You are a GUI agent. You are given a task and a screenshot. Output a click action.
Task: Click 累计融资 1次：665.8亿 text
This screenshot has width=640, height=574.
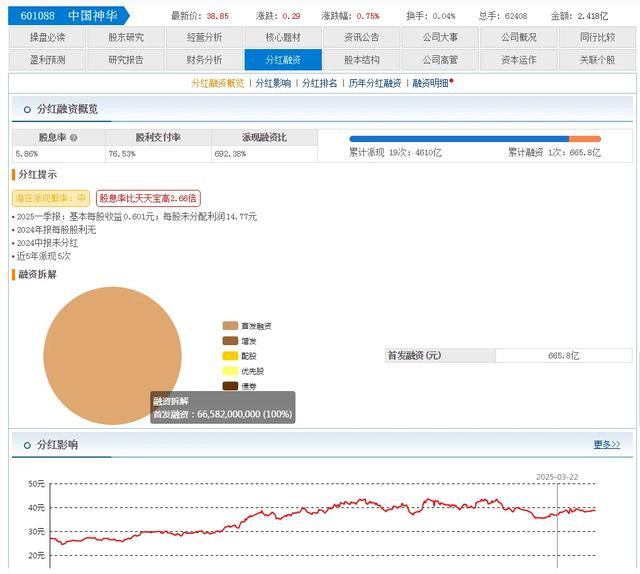[x=554, y=153]
